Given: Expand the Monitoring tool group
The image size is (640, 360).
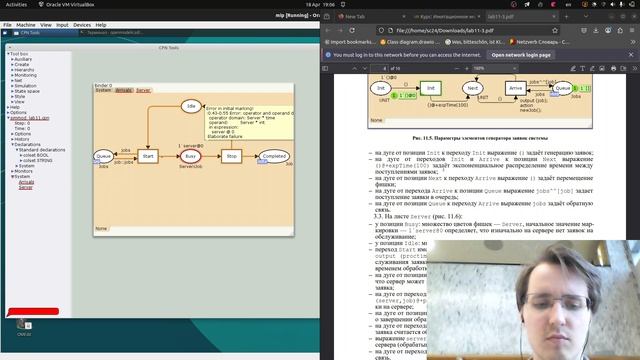Looking at the screenshot, I should pos(12,76).
